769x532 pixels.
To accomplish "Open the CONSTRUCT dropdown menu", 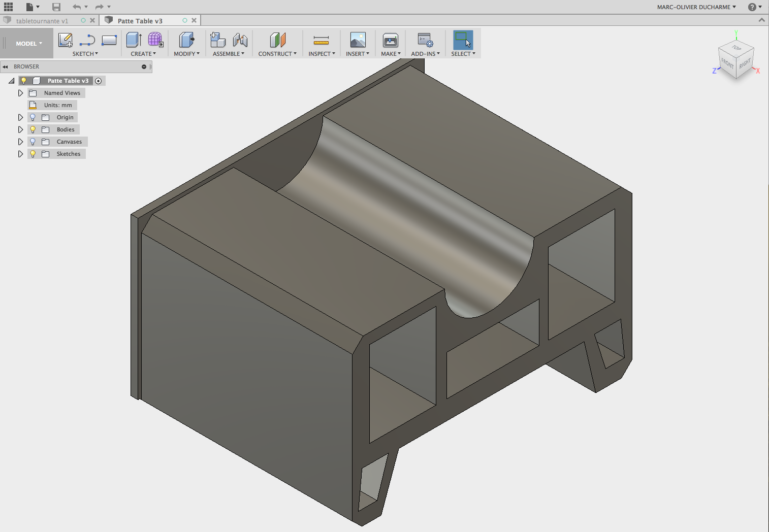I will pos(277,54).
